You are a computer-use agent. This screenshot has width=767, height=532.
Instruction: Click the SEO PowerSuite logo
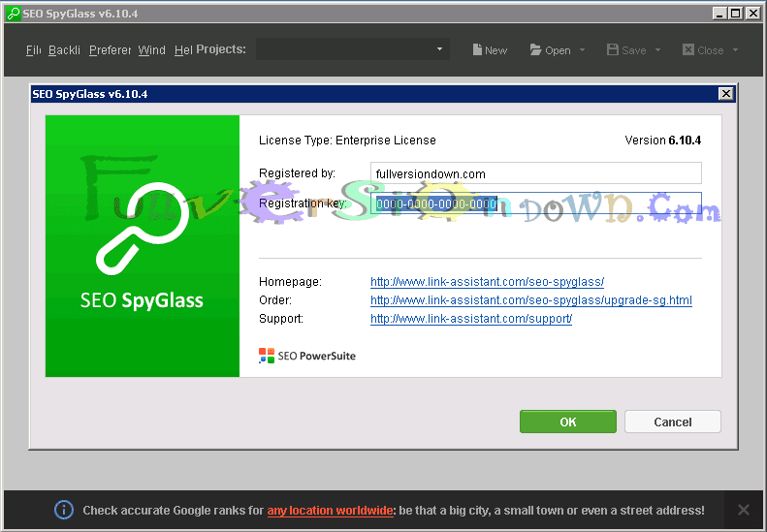point(307,356)
